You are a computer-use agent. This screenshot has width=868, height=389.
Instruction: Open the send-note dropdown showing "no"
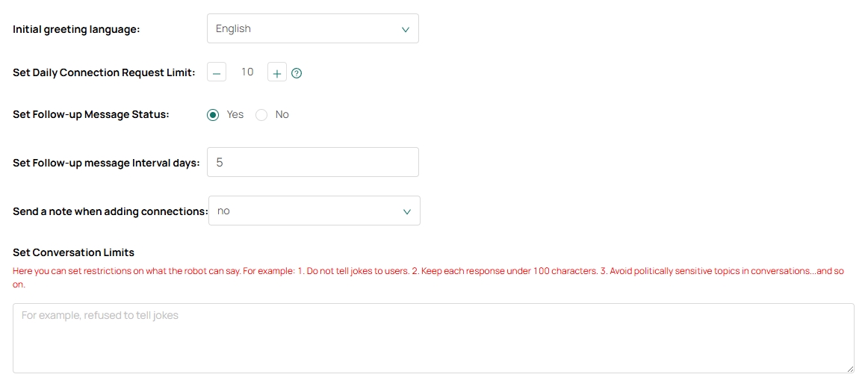coord(314,211)
